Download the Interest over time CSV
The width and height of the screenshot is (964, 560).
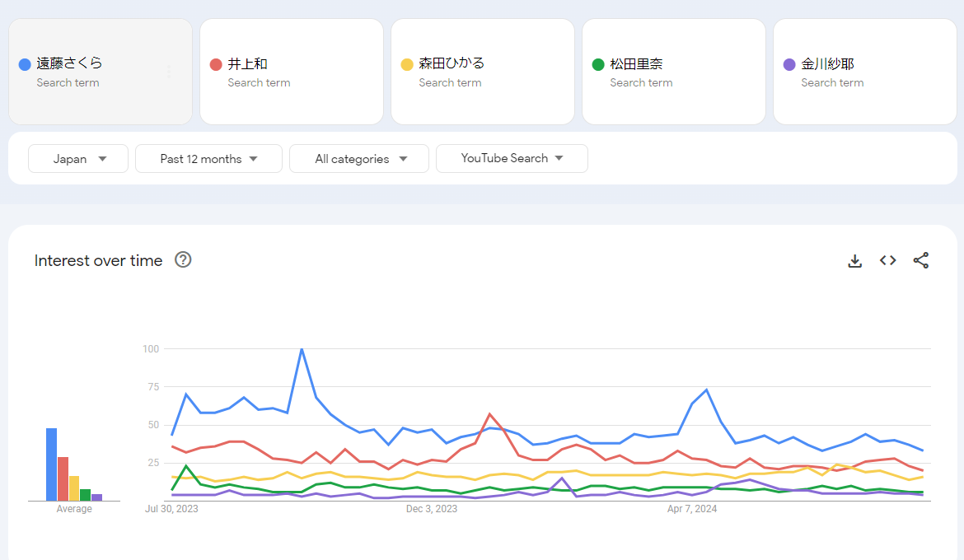(854, 261)
